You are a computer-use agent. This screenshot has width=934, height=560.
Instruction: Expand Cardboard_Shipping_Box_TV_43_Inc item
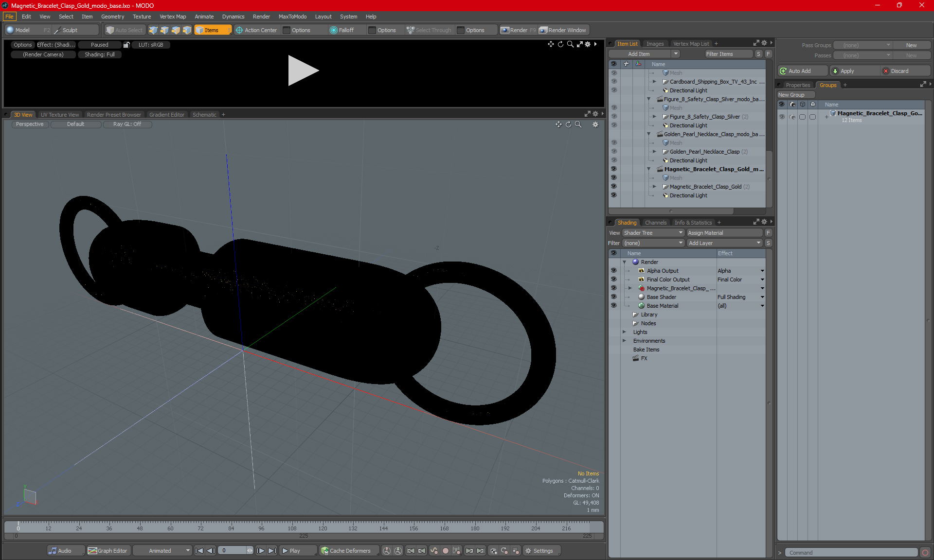click(x=654, y=82)
